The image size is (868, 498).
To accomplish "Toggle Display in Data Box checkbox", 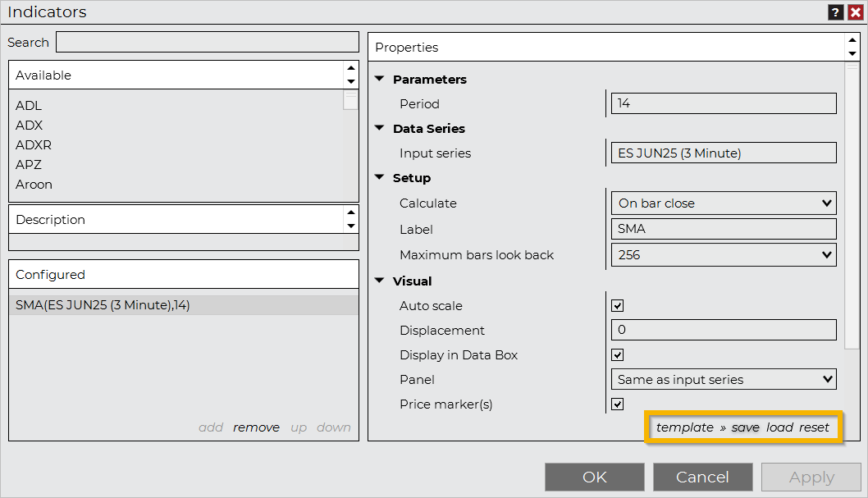I will [618, 354].
